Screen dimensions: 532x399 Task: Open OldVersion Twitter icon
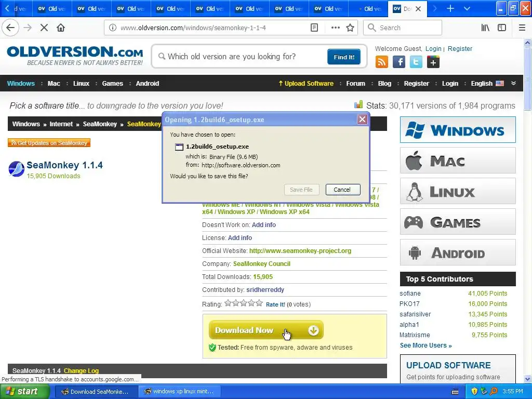416,62
